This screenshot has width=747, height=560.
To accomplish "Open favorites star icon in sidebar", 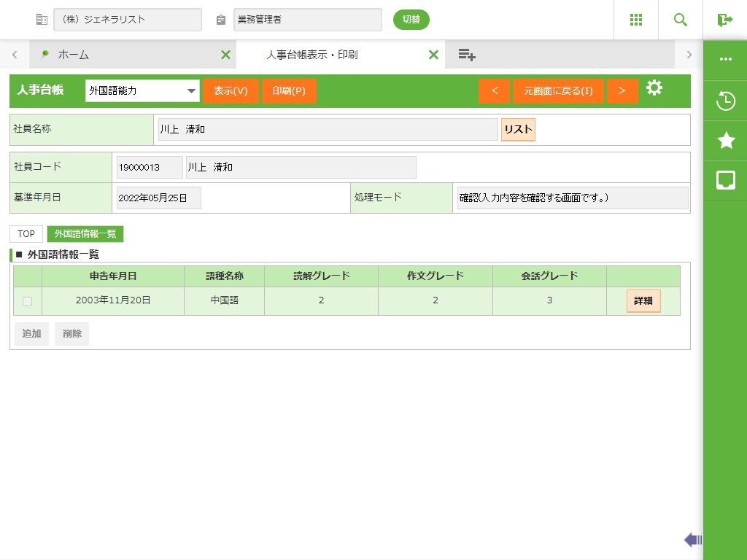I will 726,141.
